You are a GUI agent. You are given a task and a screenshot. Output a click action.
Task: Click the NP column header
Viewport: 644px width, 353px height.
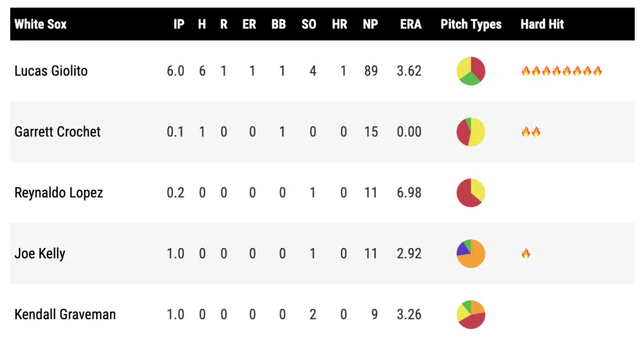[x=370, y=24]
